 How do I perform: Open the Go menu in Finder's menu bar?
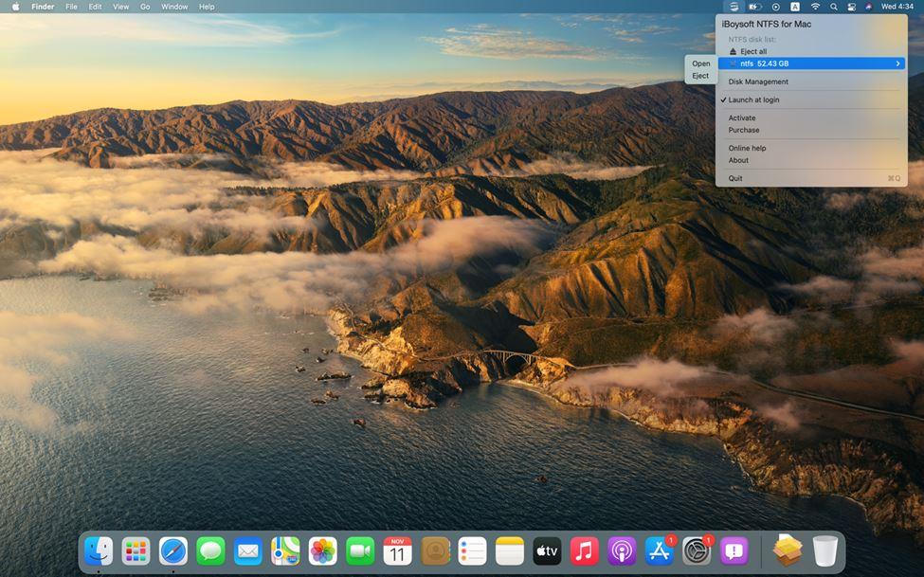point(144,7)
